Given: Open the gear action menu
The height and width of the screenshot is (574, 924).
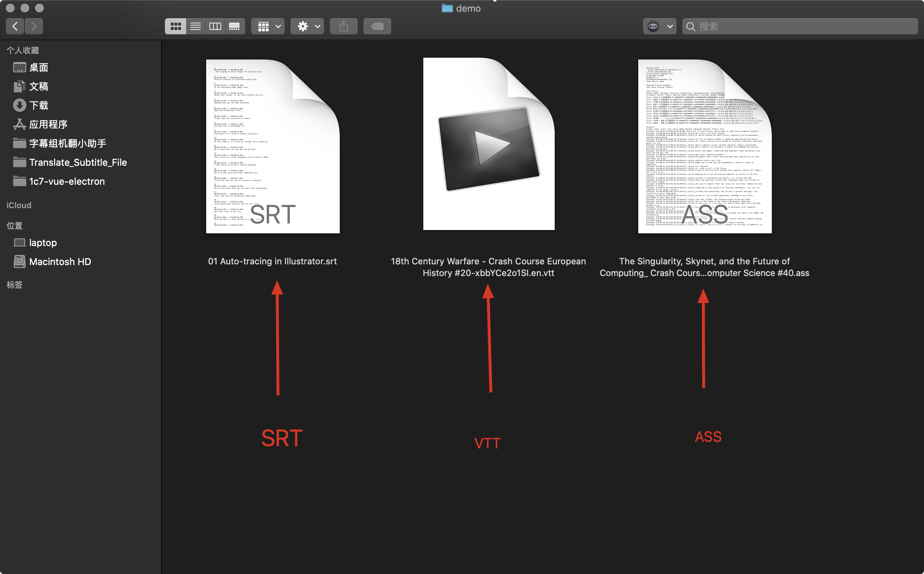Looking at the screenshot, I should (x=307, y=26).
